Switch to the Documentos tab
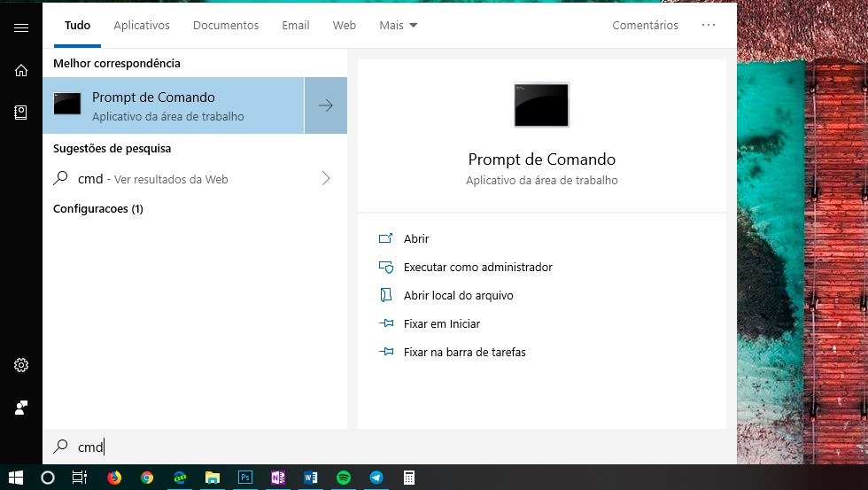The image size is (868, 490). 226,26
